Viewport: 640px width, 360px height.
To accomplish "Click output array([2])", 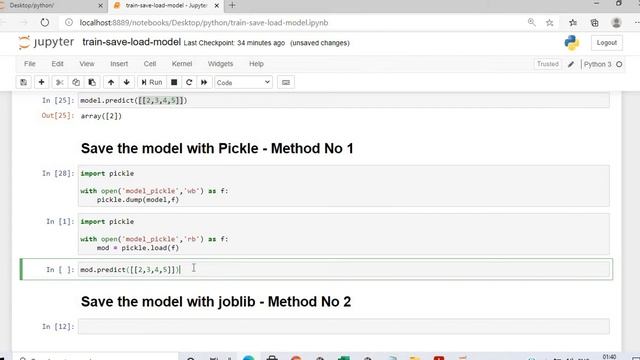I will tap(101, 116).
